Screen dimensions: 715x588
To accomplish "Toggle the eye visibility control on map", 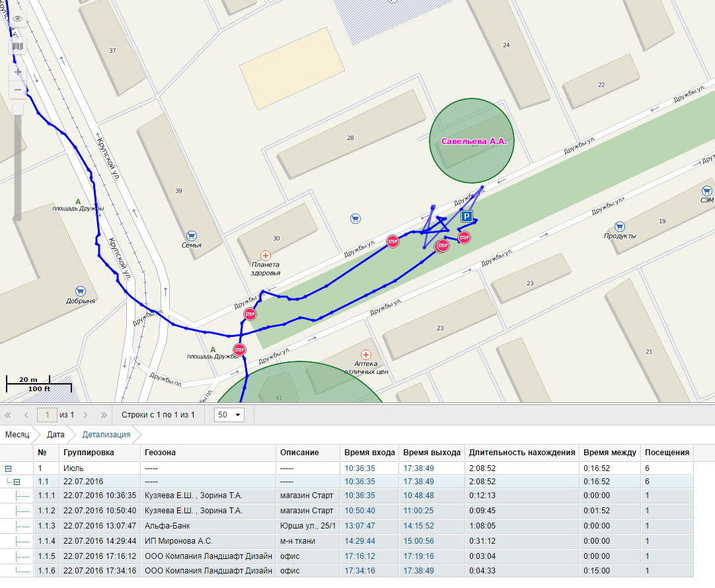I will [18, 20].
